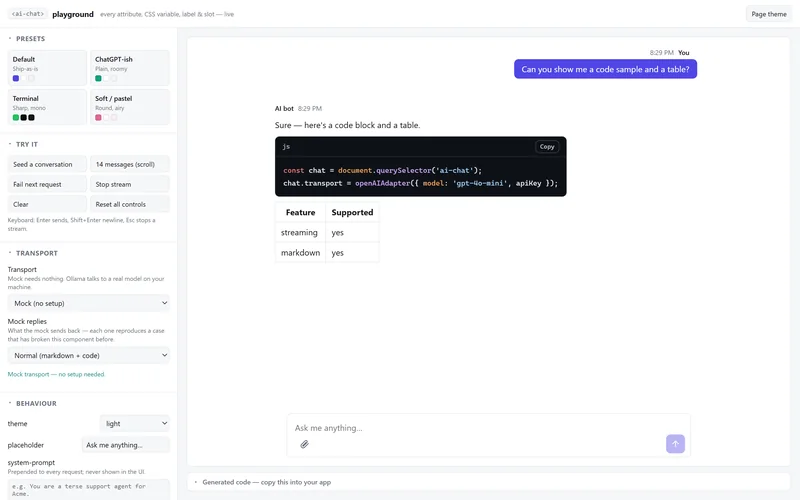Attach a file with the paperclip icon
The height and width of the screenshot is (500, 800).
[305, 444]
